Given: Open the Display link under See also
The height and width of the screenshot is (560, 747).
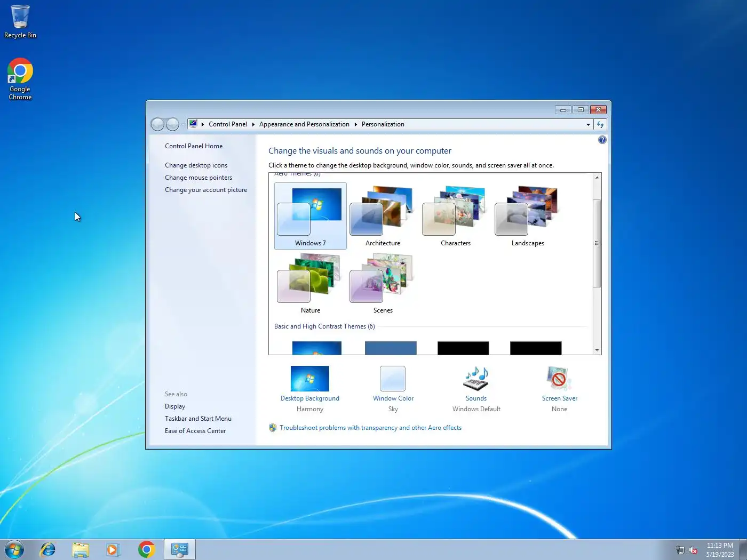Looking at the screenshot, I should pyautogui.click(x=175, y=406).
